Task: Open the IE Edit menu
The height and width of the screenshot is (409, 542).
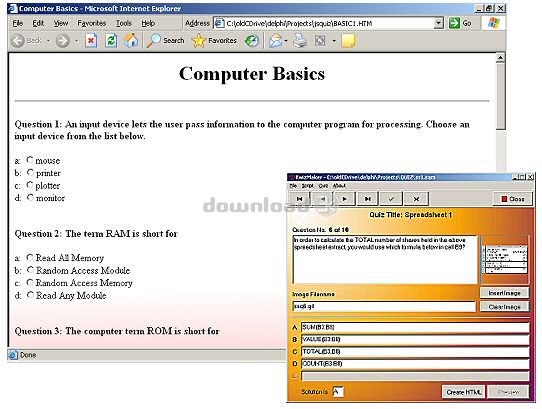Action: pyautogui.click(x=38, y=23)
